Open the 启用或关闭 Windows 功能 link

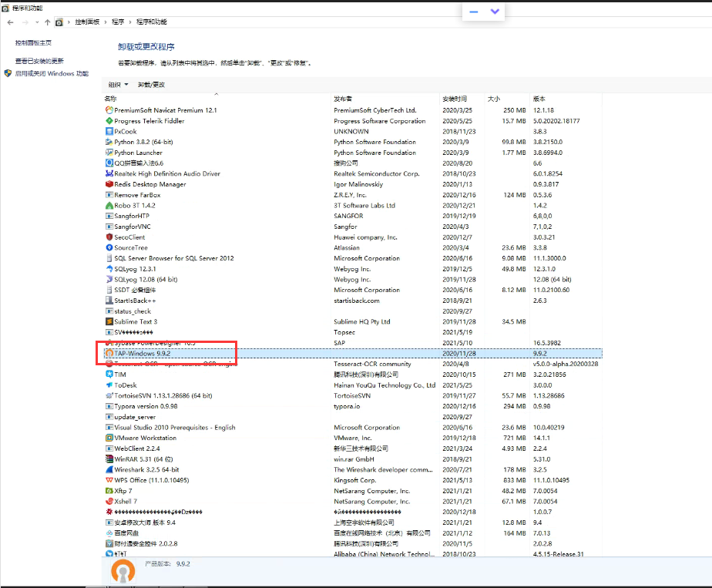tap(52, 73)
